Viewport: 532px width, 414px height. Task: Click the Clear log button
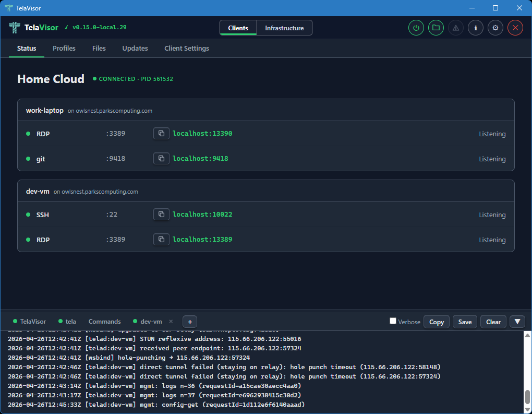pyautogui.click(x=493, y=322)
